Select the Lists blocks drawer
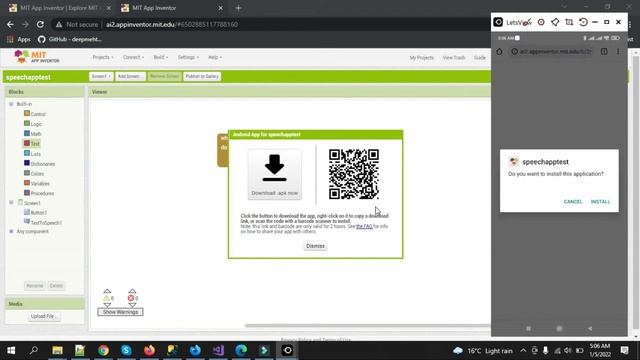This screenshot has width=640, height=360. (x=32, y=153)
